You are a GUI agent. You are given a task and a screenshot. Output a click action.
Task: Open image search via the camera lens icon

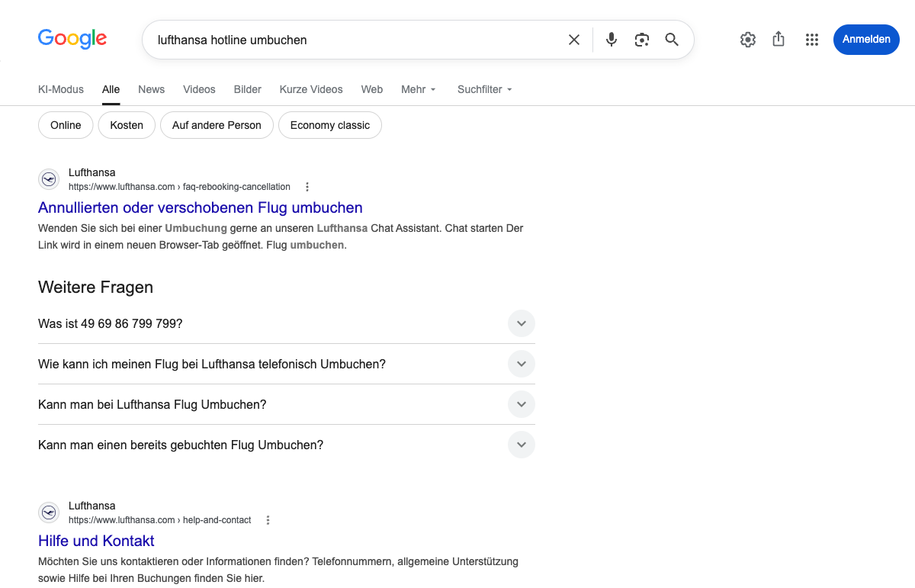pos(642,40)
